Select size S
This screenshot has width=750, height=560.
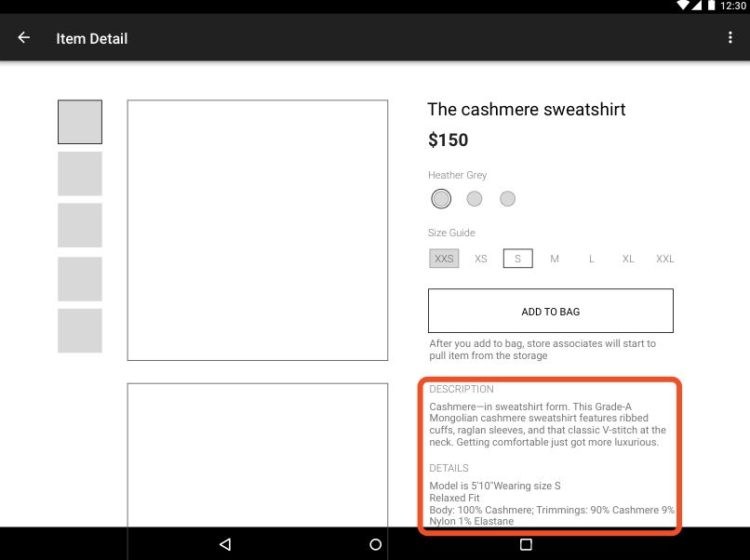tap(518, 259)
